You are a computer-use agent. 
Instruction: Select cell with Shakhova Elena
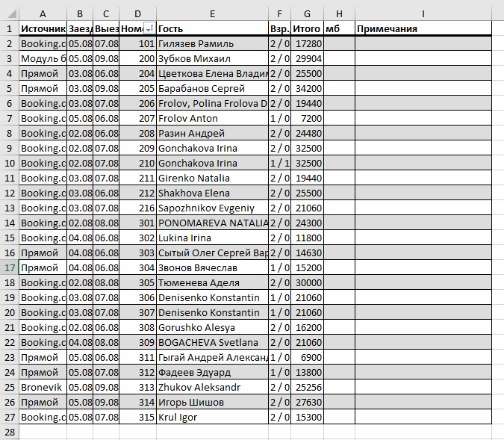(212, 193)
